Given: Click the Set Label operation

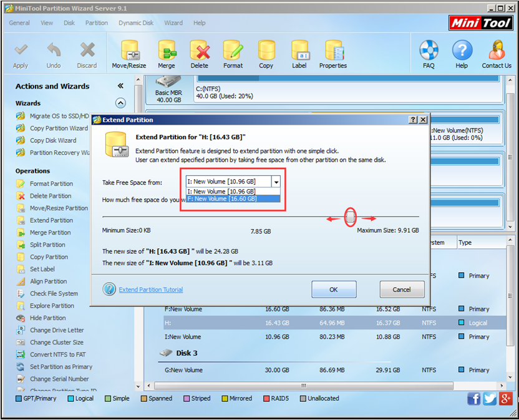Looking at the screenshot, I should [42, 269].
